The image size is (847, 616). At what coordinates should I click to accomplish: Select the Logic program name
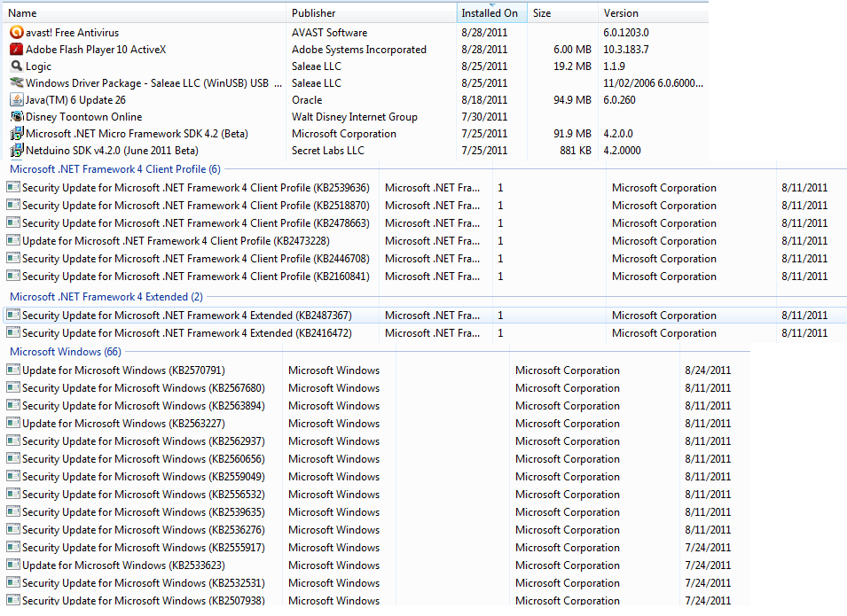click(38, 66)
